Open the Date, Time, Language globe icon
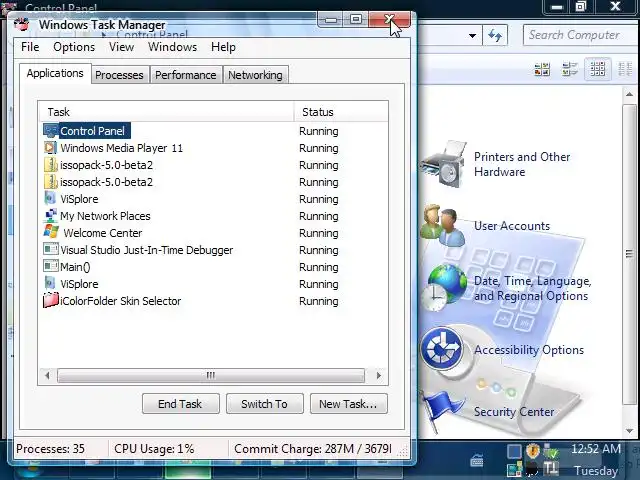This screenshot has width=640, height=480. 446,287
